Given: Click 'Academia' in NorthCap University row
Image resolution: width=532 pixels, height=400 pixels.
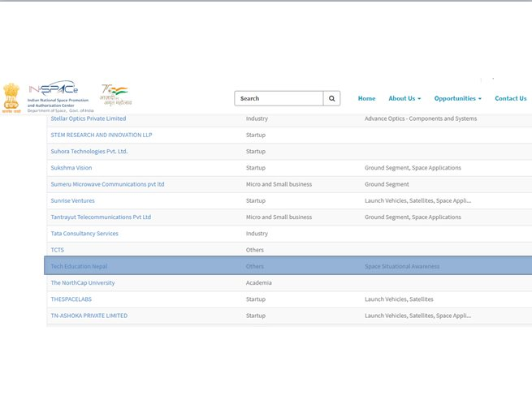Looking at the screenshot, I should [258, 282].
